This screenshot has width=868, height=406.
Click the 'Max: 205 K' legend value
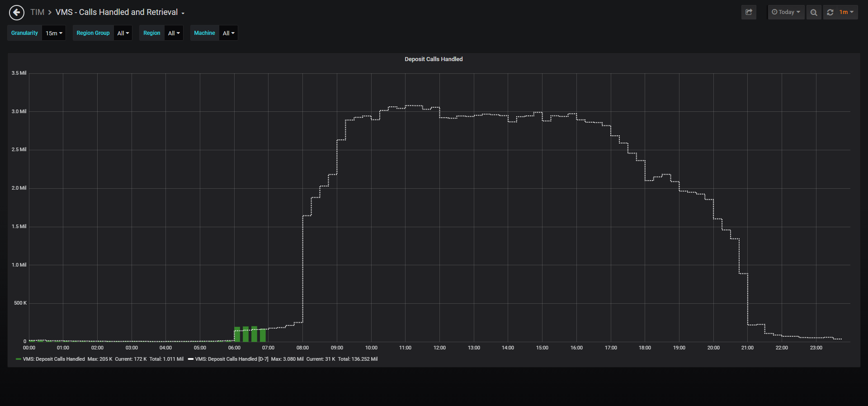point(100,359)
